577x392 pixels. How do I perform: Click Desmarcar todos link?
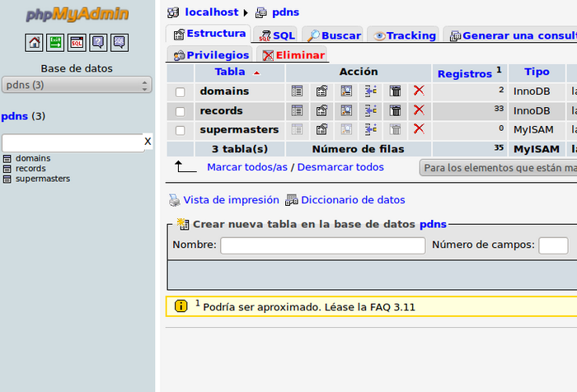tap(340, 167)
